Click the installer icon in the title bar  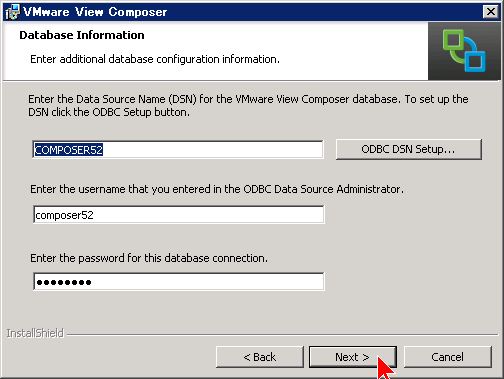[13, 12]
